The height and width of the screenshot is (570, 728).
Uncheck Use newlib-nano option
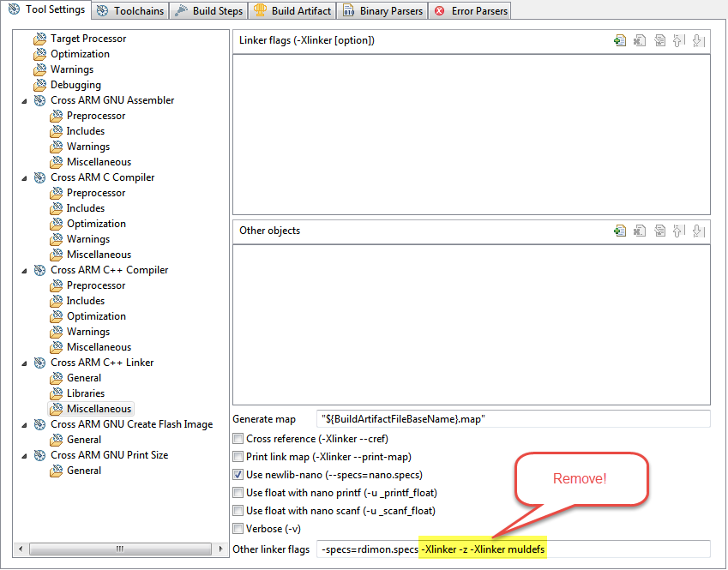coord(238,475)
